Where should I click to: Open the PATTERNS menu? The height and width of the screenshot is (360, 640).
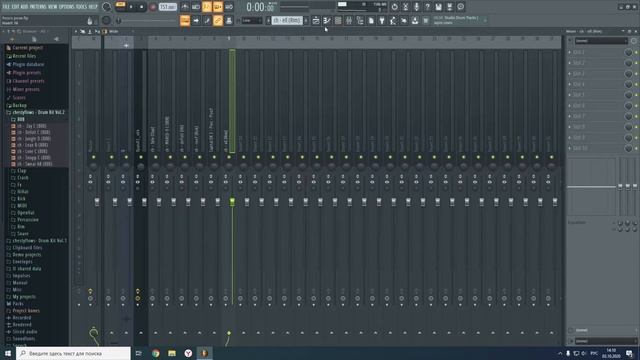click(38, 7)
